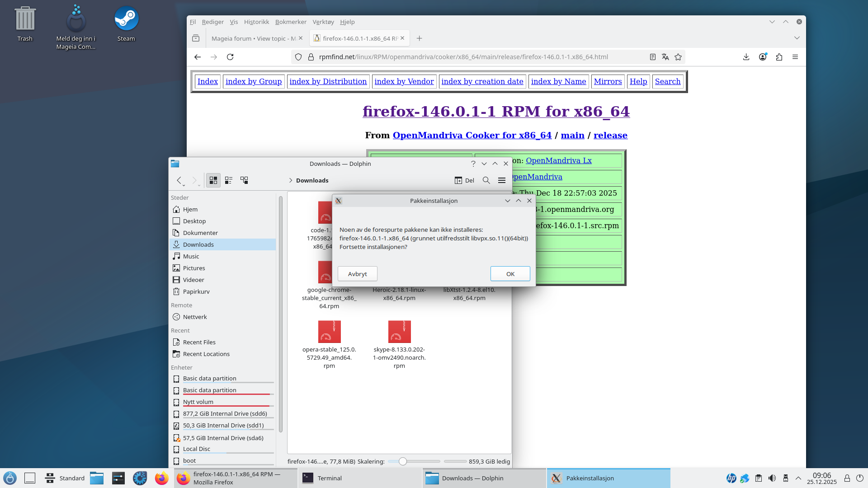Screen dimensions: 868x488
Task: Toggle Dolphin split view with Del button
Action: tap(464, 180)
